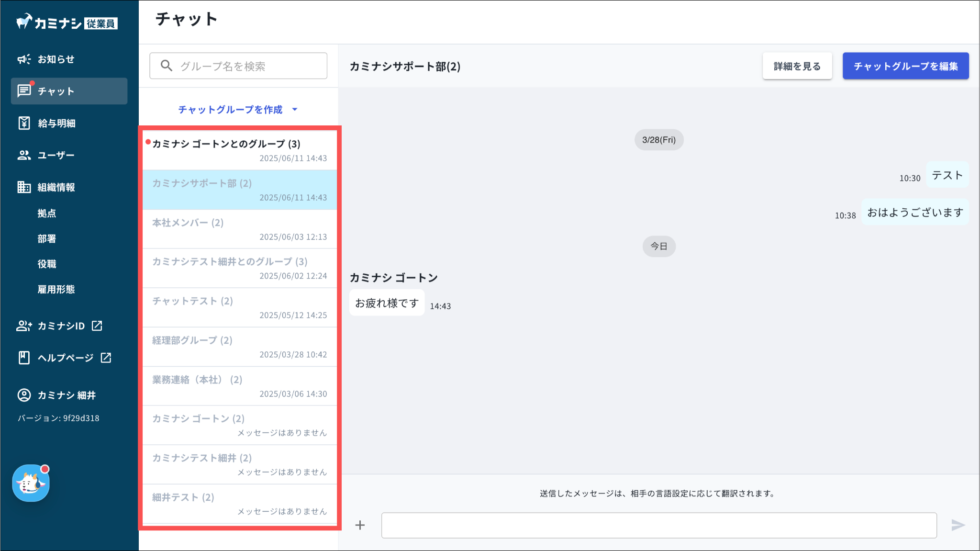Select 雇用形態 submenu item
Viewport: 980px width, 551px height.
[x=56, y=289]
